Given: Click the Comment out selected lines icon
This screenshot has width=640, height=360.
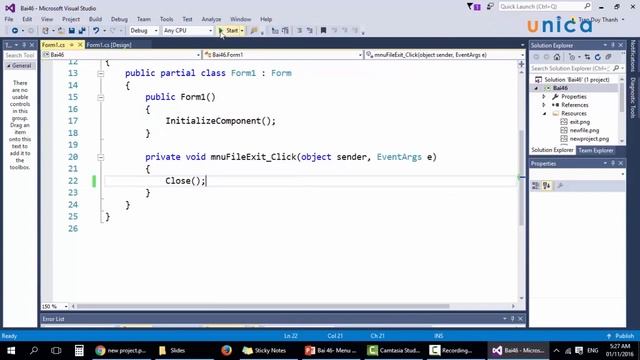Looking at the screenshot, I should point(299,31).
